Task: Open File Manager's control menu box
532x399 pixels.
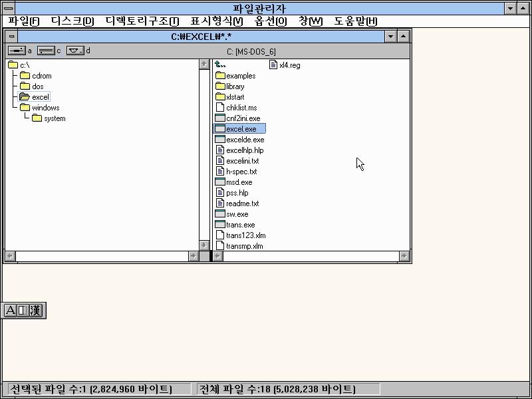Action: 9,8
